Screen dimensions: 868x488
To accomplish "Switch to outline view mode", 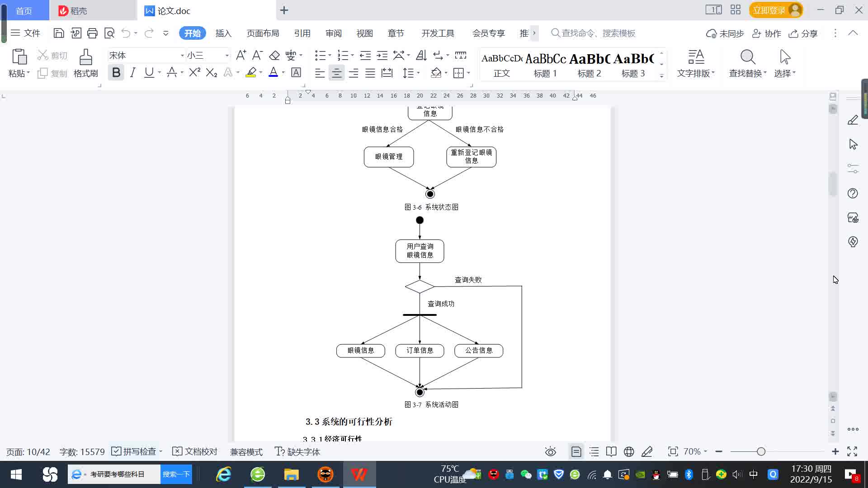I will tap(594, 451).
